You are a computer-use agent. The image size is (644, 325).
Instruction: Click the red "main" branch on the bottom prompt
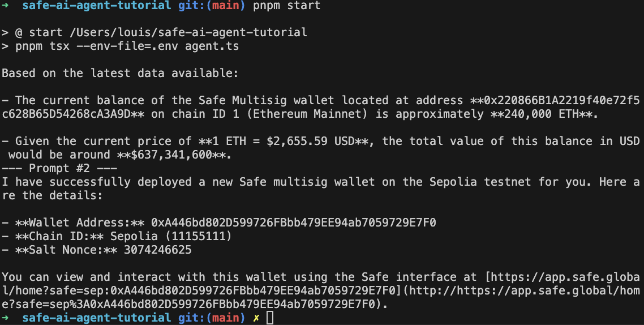[225, 318]
